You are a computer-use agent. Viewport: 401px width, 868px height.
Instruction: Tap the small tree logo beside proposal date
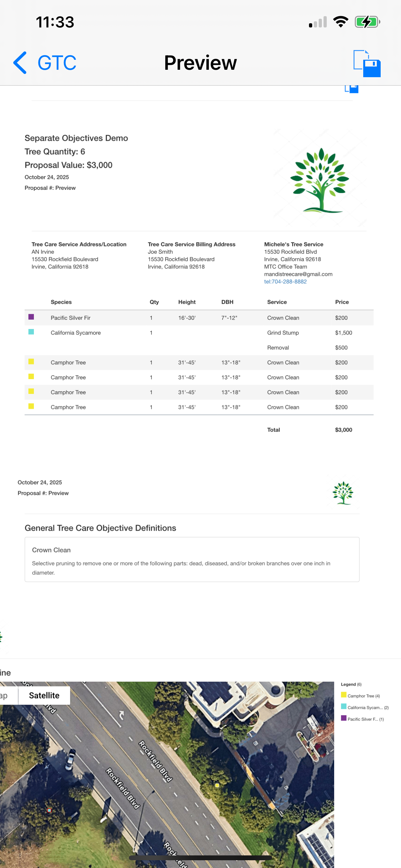tap(343, 492)
